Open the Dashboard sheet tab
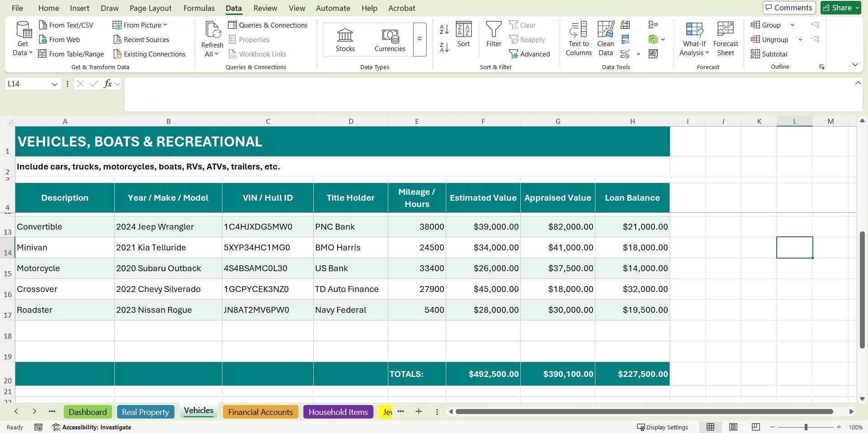 tap(88, 412)
